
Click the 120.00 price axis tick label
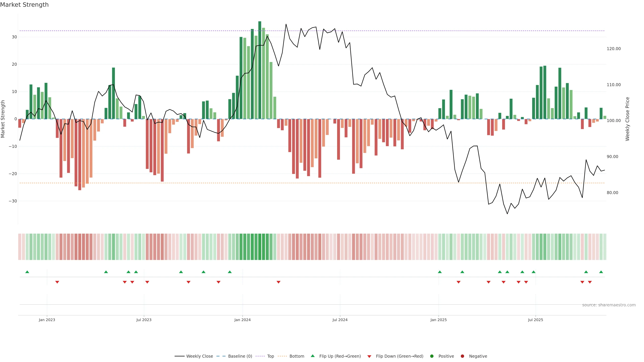pos(613,49)
